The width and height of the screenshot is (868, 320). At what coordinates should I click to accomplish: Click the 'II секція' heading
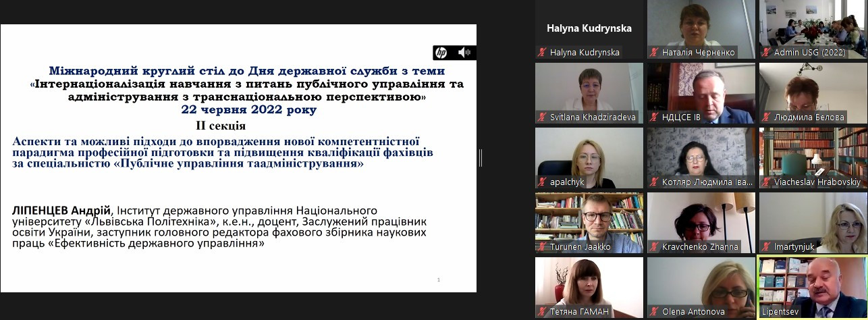(221, 126)
